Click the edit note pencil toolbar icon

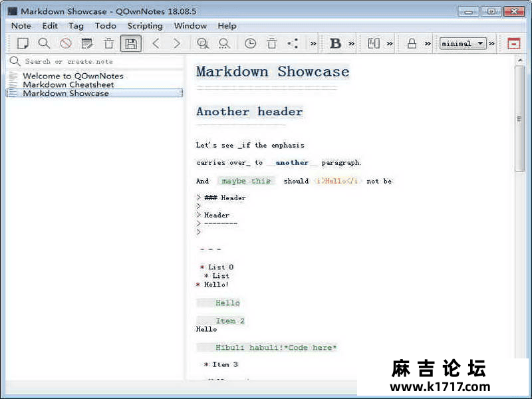click(87, 43)
